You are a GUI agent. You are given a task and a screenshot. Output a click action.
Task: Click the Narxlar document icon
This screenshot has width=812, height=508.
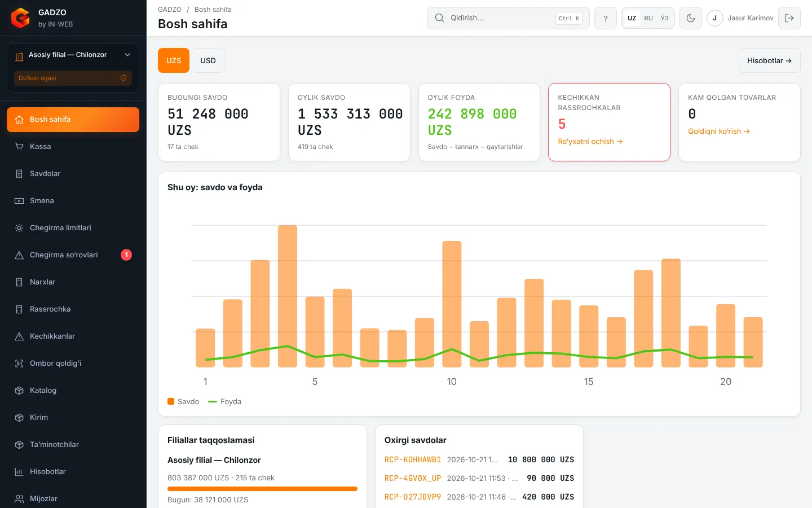tap(19, 282)
